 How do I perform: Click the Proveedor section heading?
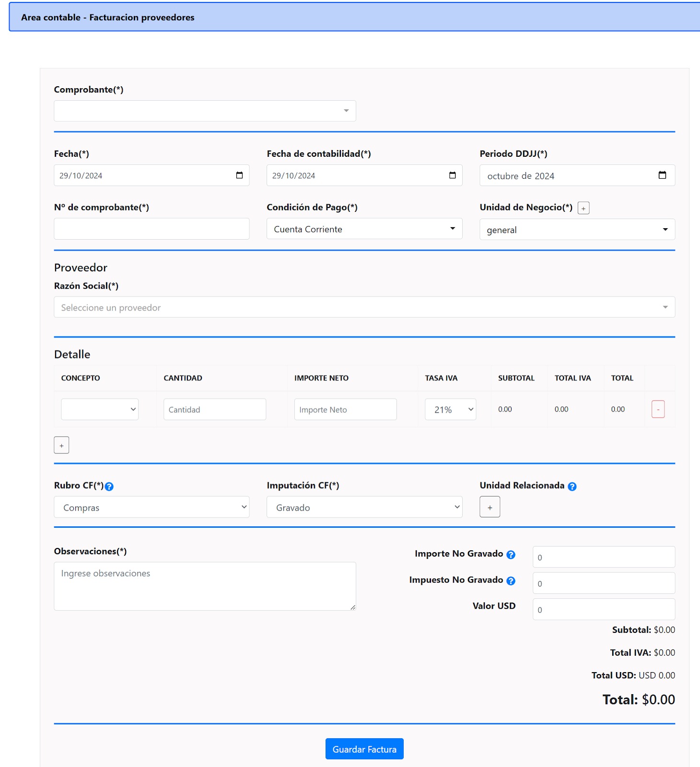coord(81,267)
